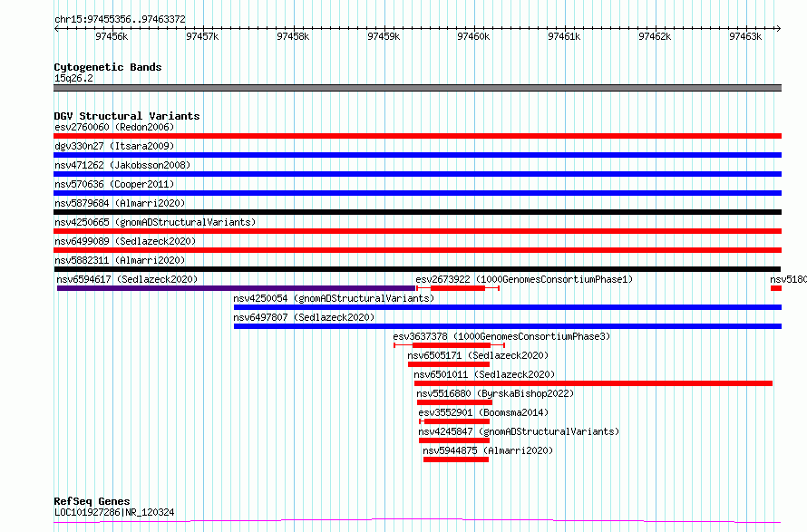Select the black bar of nsv5879684

click(x=417, y=212)
